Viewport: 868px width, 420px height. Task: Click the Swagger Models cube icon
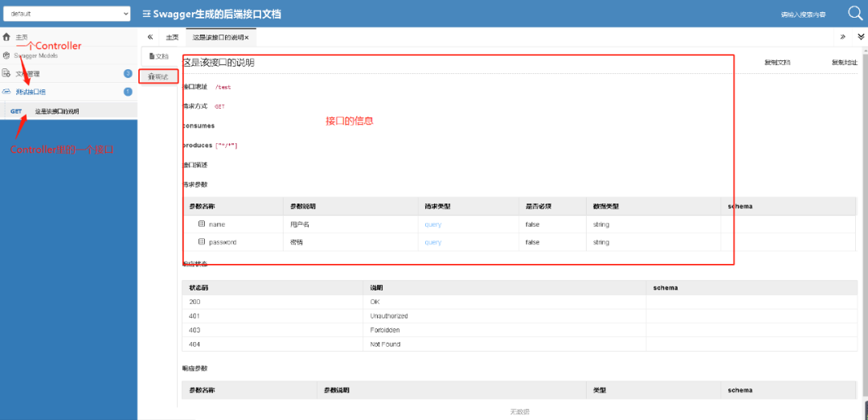click(x=6, y=56)
